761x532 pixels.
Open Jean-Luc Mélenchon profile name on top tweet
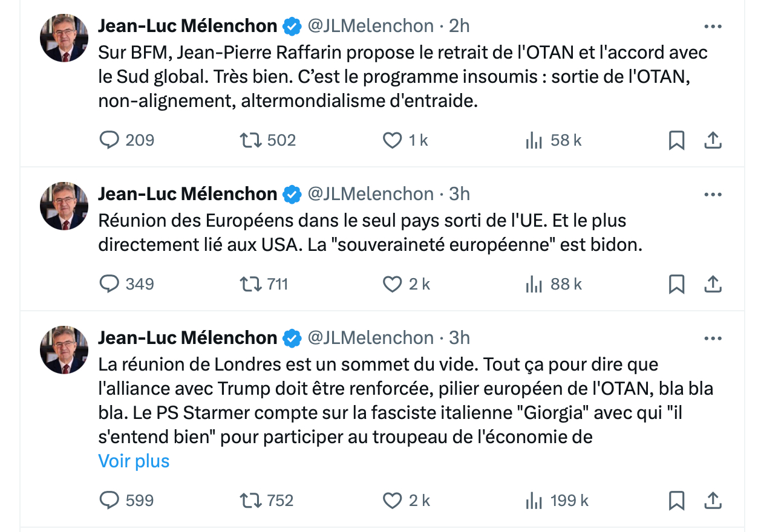click(x=188, y=26)
